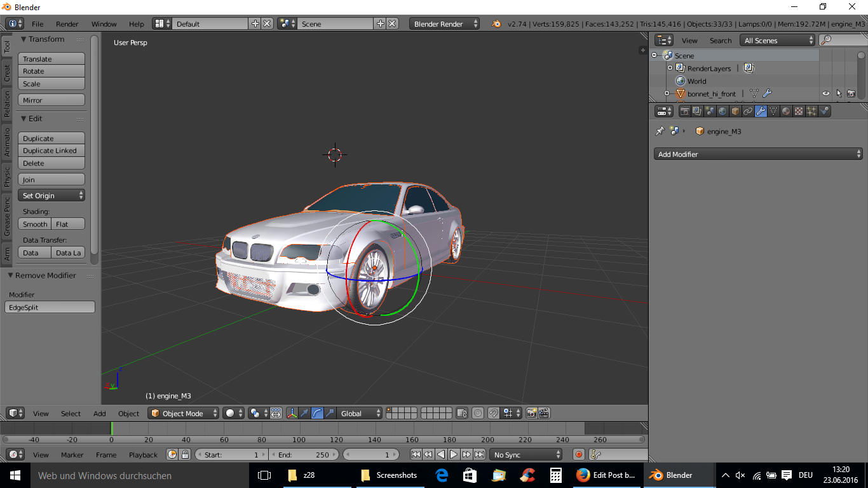The width and height of the screenshot is (868, 488).
Task: Click the mesh data icon beside bonnet_hi_front
Action: pos(754,93)
